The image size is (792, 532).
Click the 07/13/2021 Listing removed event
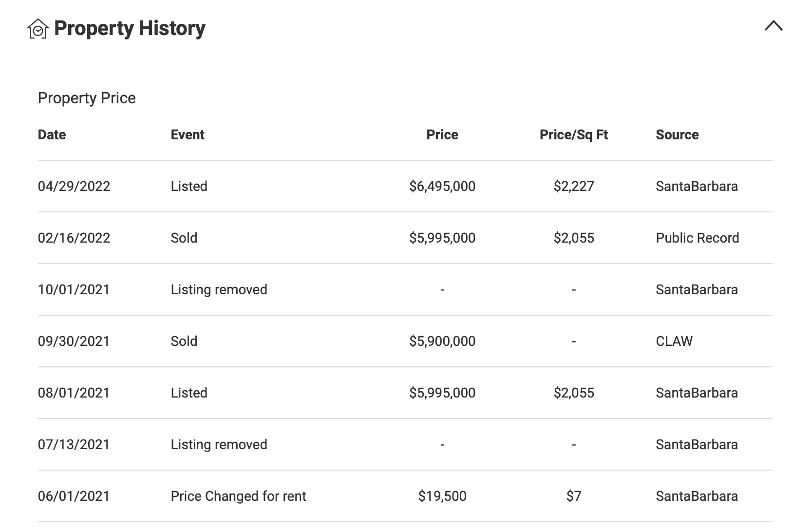(219, 445)
